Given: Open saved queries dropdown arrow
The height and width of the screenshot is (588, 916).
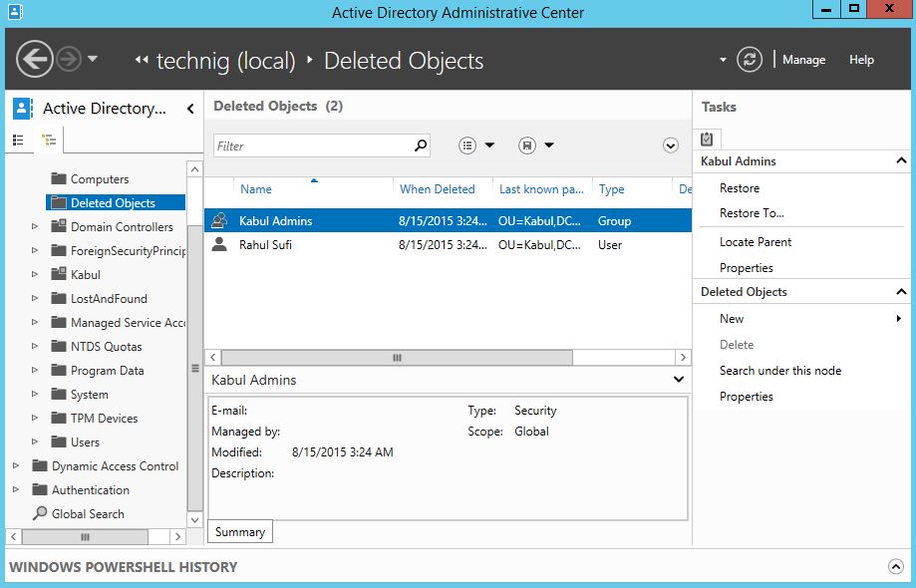Looking at the screenshot, I should click(549, 146).
